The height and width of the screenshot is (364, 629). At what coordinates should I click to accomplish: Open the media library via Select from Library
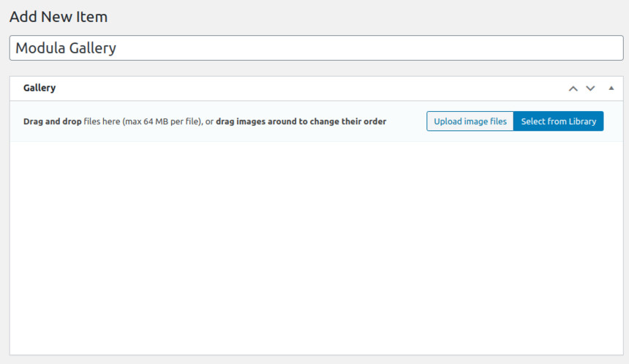[x=558, y=121]
